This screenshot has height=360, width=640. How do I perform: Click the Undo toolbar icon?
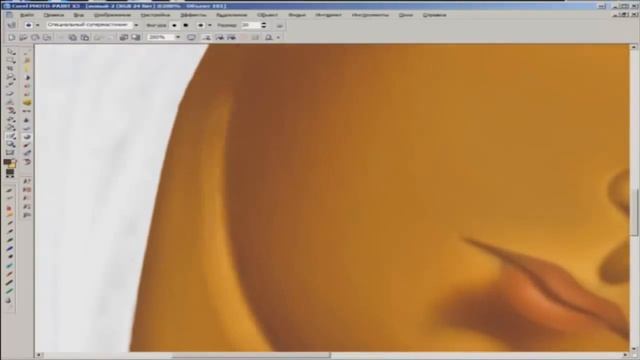(98, 38)
